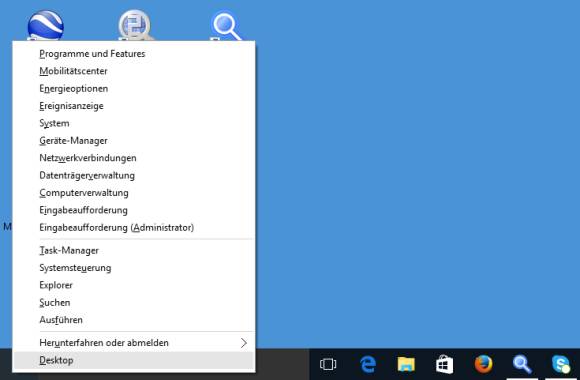Select the Suchen entry

[x=134, y=303]
